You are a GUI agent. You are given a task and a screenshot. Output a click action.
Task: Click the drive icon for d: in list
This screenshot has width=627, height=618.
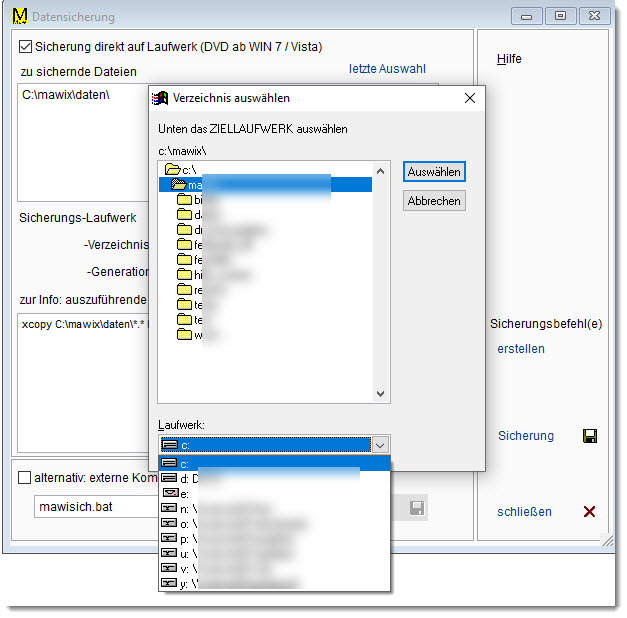click(170, 478)
